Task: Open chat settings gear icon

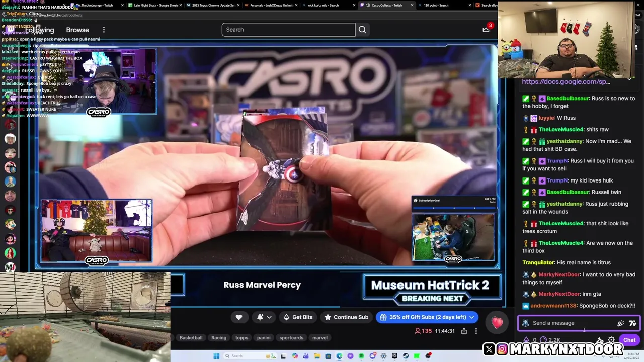Action: point(611,340)
